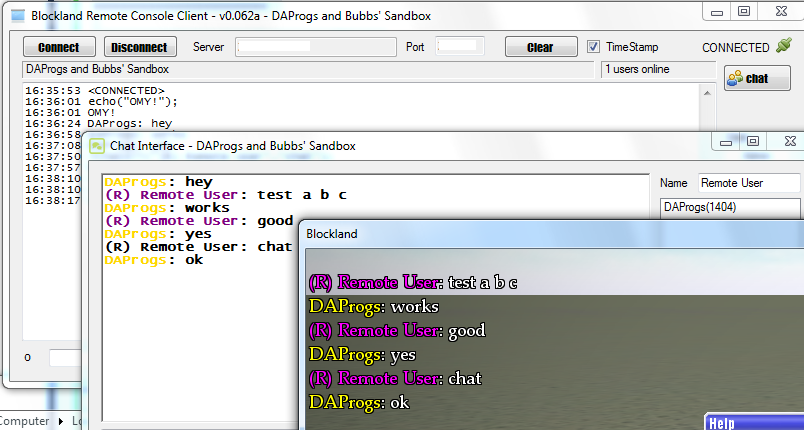Open the chat window via chat button

point(757,78)
